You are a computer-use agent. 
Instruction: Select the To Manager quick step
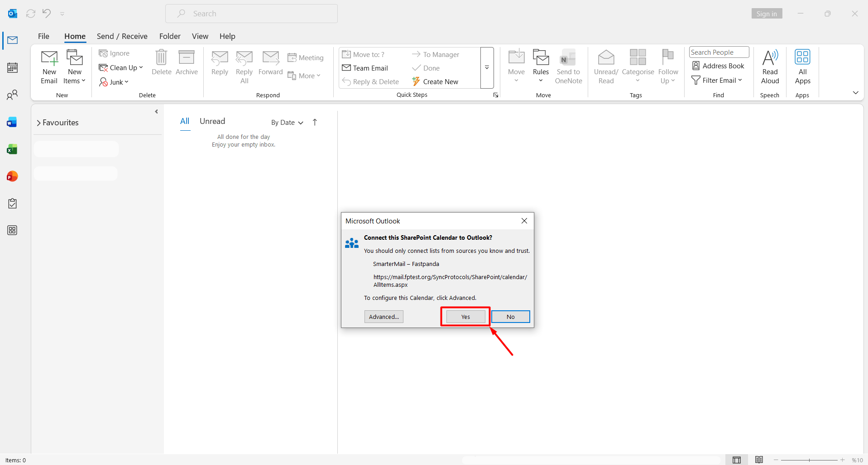[x=435, y=54]
